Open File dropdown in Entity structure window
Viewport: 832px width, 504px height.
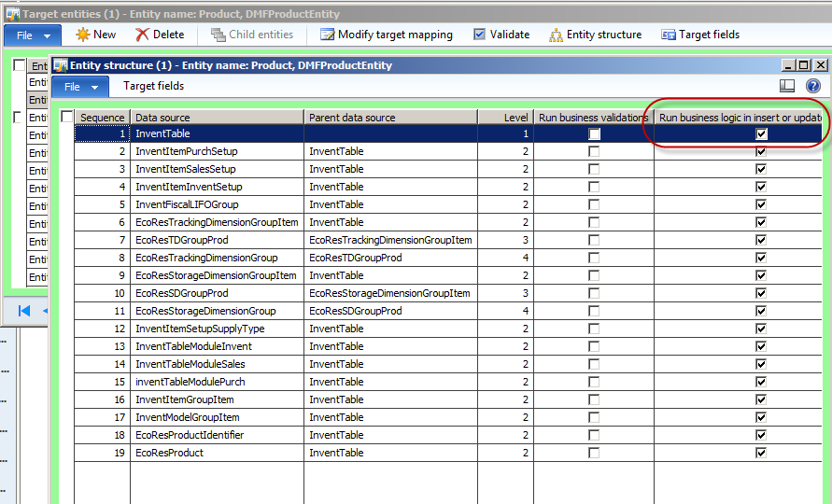[x=80, y=86]
